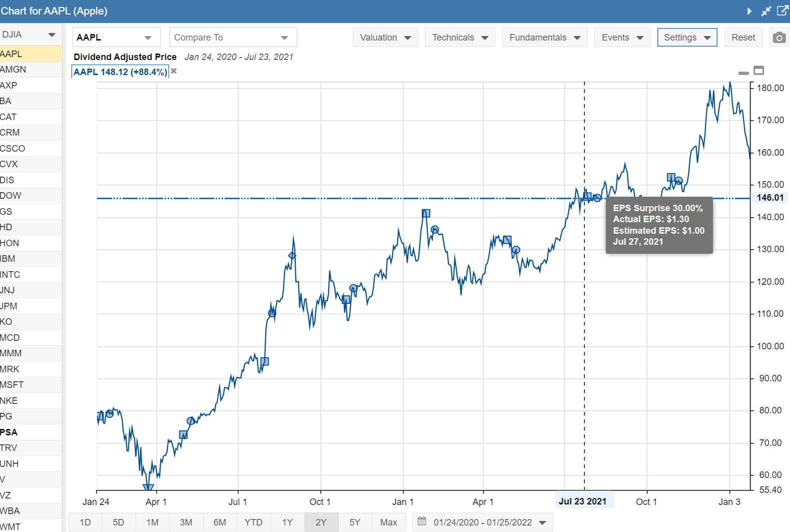Remove the AAPL series with x icon

coord(174,71)
